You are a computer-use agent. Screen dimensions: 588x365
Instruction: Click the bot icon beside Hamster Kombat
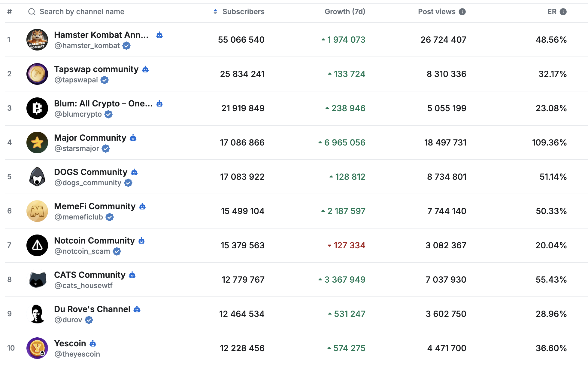159,35
